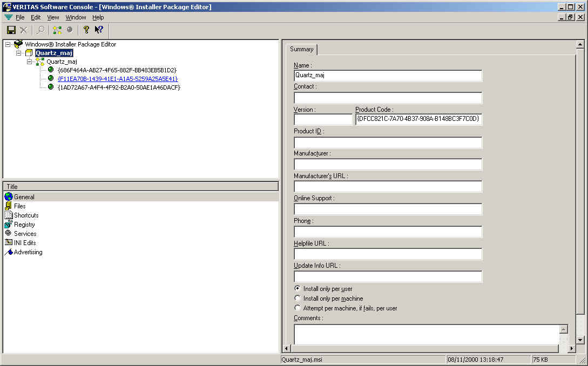The width and height of the screenshot is (588, 366).
Task: Select the Shortcuts icon in the list
Action: (x=9, y=215)
